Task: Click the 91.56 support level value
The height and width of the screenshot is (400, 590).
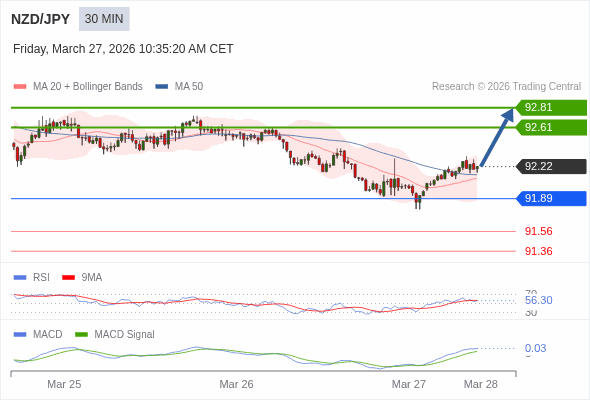Action: pos(539,231)
